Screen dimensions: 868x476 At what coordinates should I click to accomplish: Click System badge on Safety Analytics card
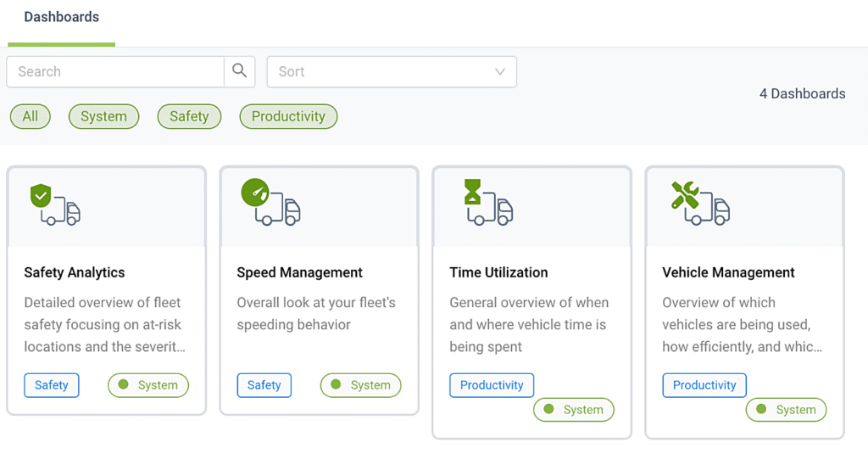[148, 385]
